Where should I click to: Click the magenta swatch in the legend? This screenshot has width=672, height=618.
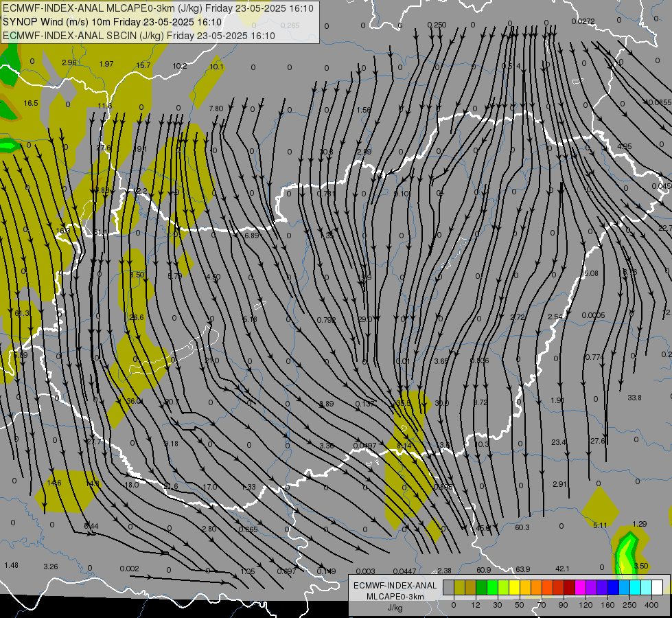pos(581,587)
